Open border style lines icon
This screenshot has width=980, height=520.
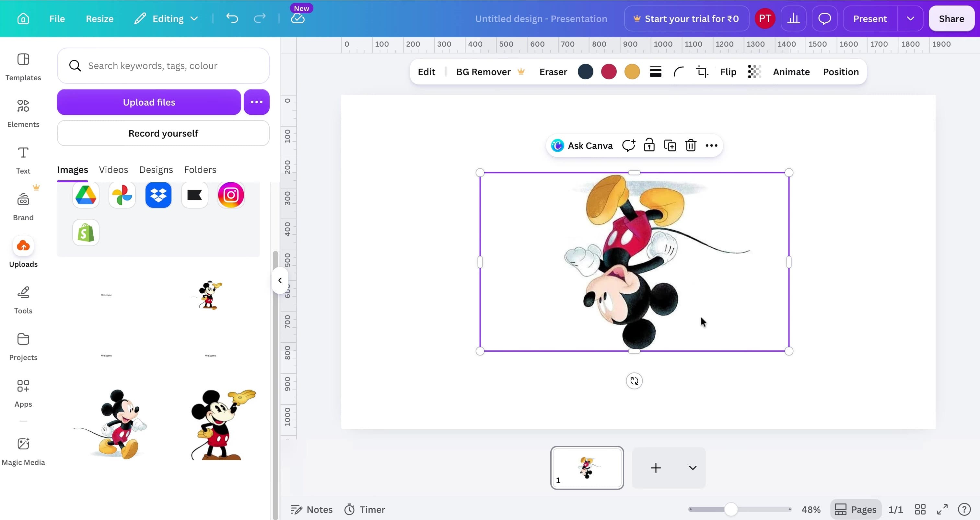pos(656,72)
